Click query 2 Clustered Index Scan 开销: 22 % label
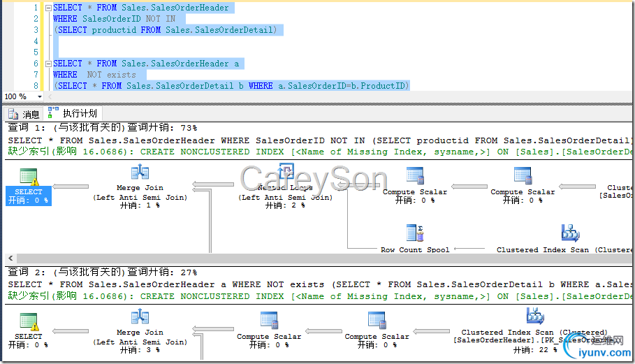This screenshot has width=635, height=364. click(535, 350)
